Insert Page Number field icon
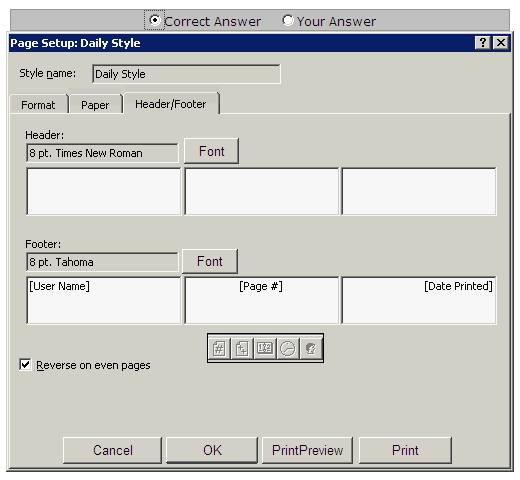Viewport: 520px width, 480px height. (219, 349)
